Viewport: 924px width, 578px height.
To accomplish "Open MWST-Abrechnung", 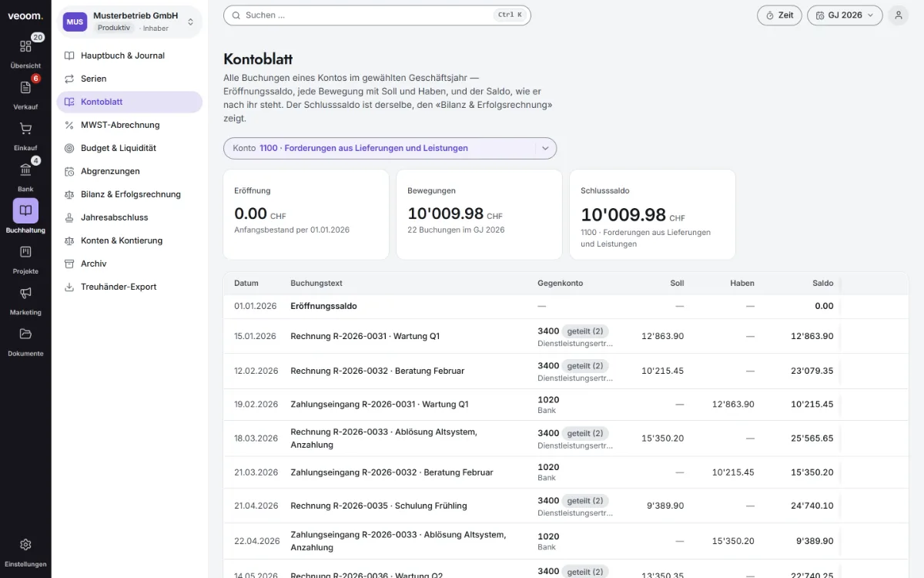I will tap(129, 125).
